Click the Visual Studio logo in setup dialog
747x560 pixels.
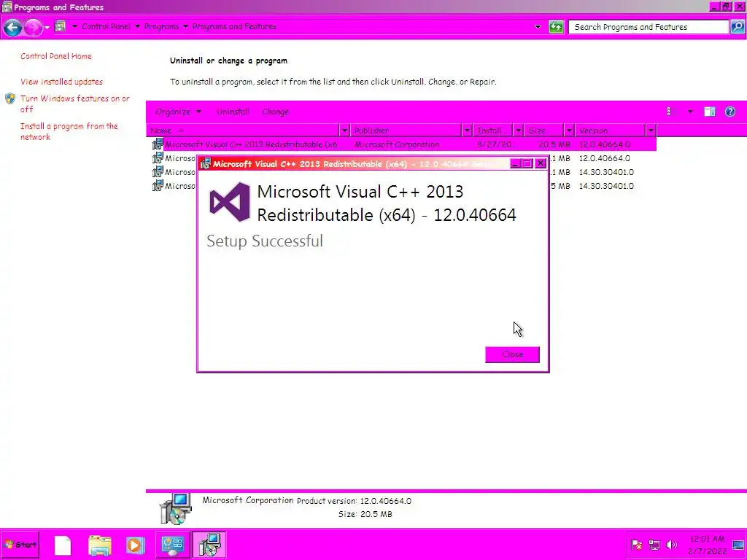(230, 202)
